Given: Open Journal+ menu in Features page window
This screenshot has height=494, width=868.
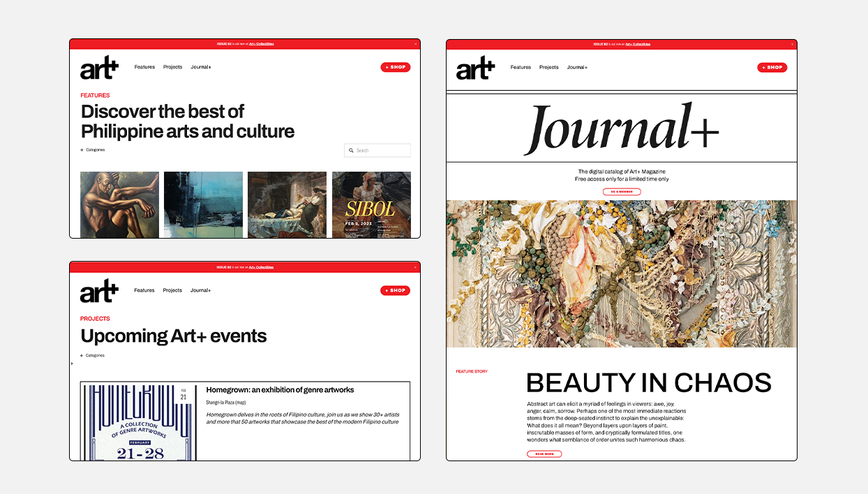Looking at the screenshot, I should point(201,67).
